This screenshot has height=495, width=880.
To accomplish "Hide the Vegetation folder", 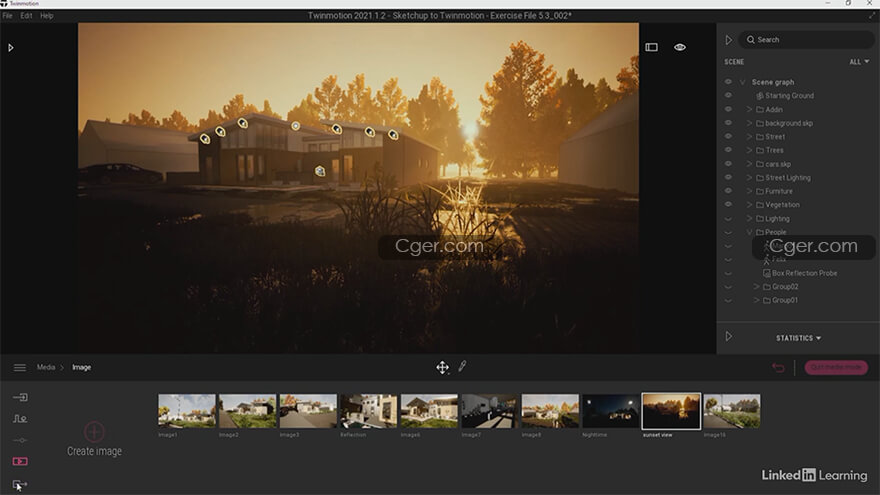I will pyautogui.click(x=728, y=205).
